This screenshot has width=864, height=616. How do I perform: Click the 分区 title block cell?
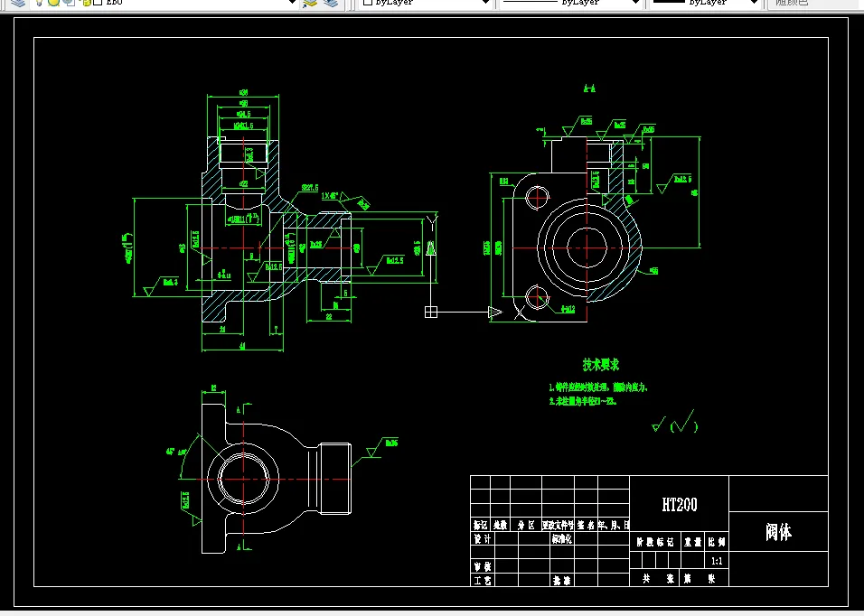point(526,525)
